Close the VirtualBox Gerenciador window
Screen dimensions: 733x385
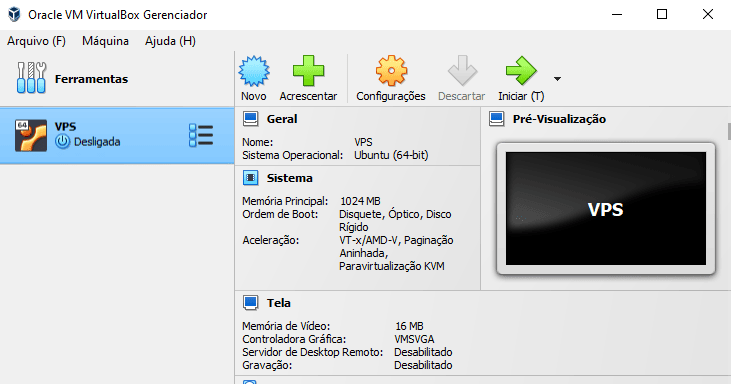pos(708,14)
